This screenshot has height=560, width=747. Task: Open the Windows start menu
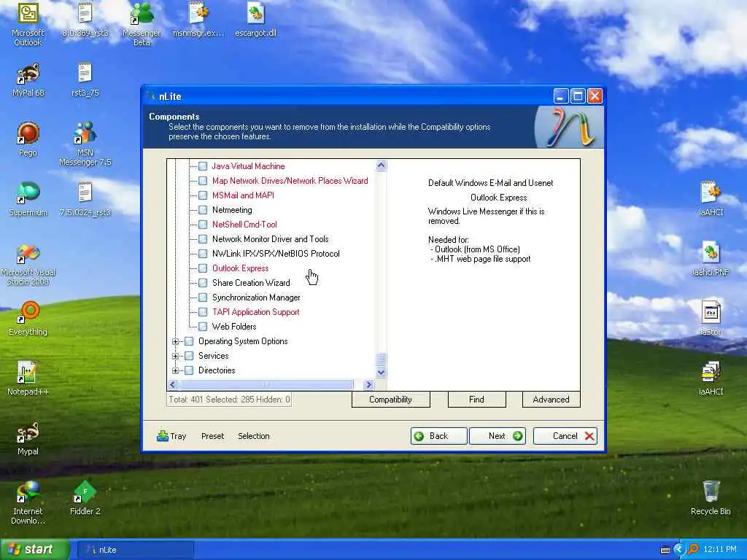coord(34,550)
